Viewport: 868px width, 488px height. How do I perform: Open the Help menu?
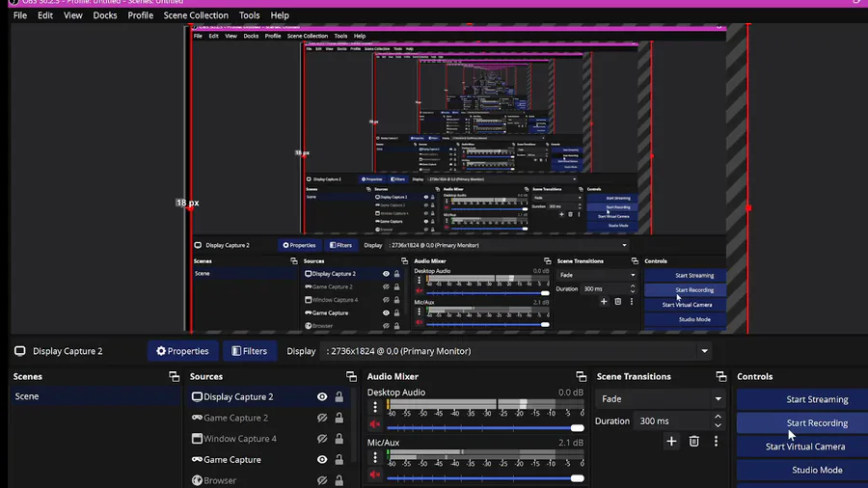(x=280, y=15)
